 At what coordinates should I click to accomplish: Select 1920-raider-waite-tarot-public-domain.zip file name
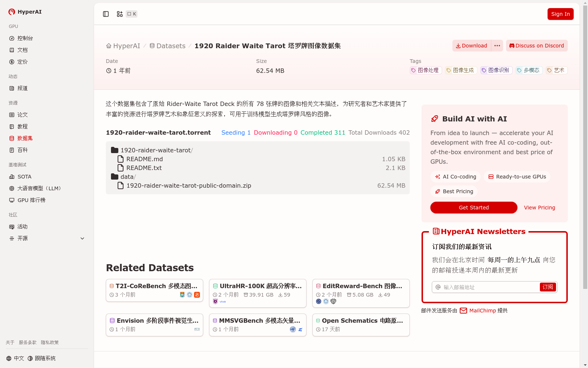pos(189,185)
